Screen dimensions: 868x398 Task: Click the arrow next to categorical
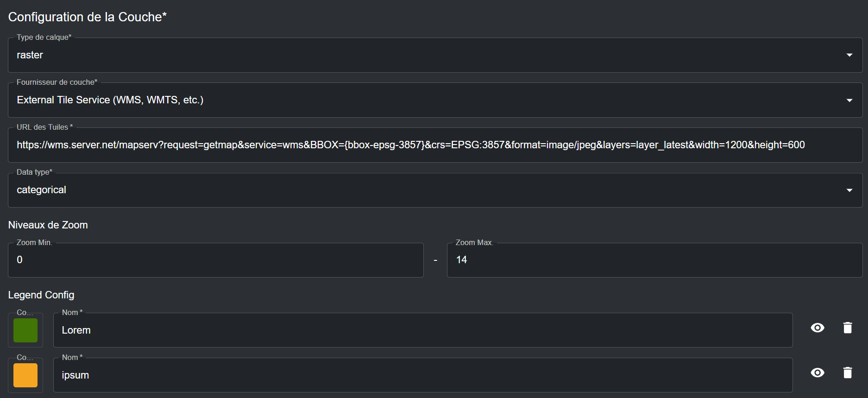(x=849, y=190)
